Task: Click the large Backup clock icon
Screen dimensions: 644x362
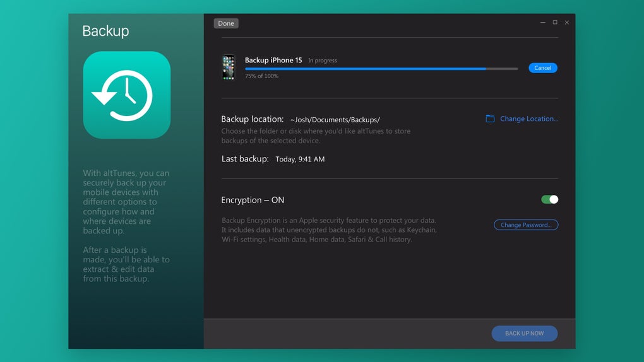Action: tap(126, 95)
